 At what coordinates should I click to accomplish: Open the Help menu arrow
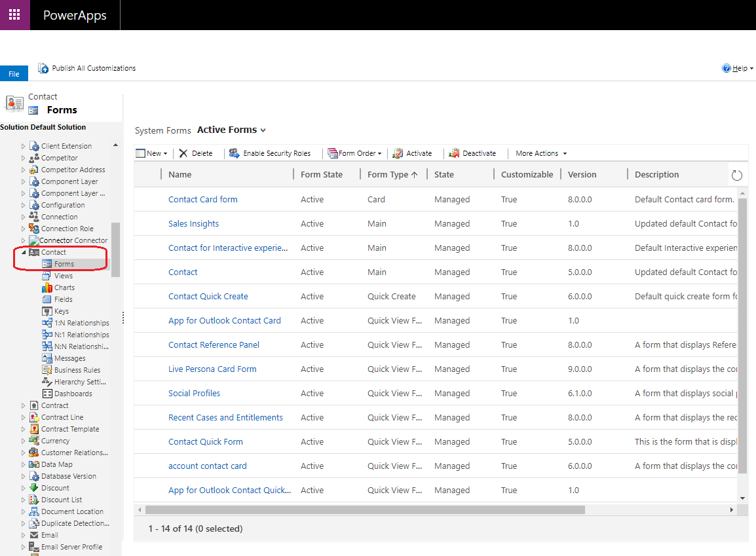click(x=751, y=68)
